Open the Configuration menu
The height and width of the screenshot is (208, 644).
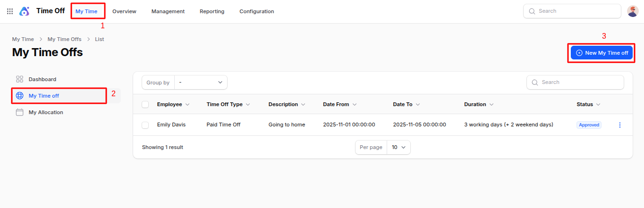(x=256, y=11)
